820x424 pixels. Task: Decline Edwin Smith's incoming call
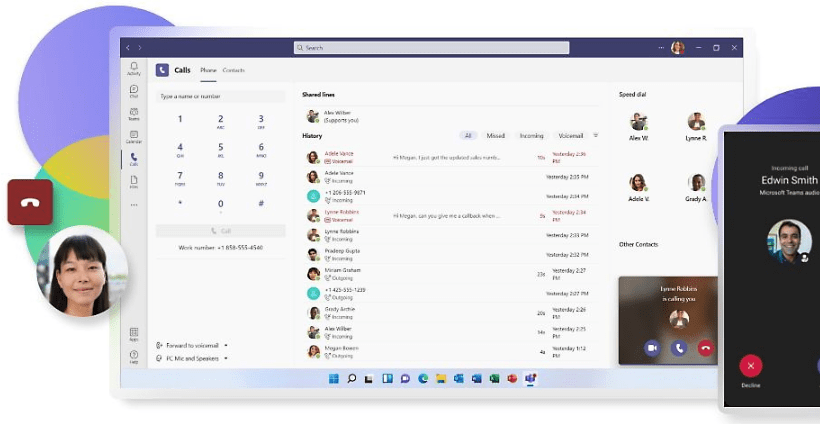click(751, 365)
